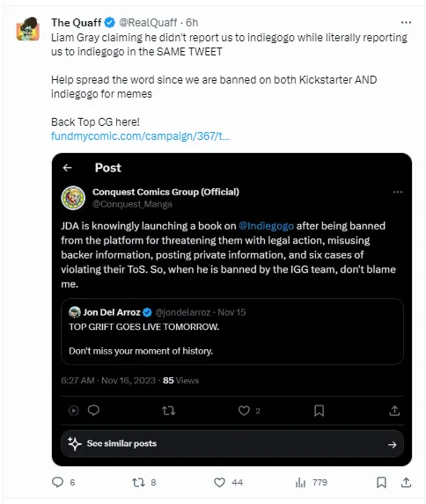The width and height of the screenshot is (426, 504).
Task: Open the reply icon on The Quaff's tweet
Action: [x=57, y=482]
